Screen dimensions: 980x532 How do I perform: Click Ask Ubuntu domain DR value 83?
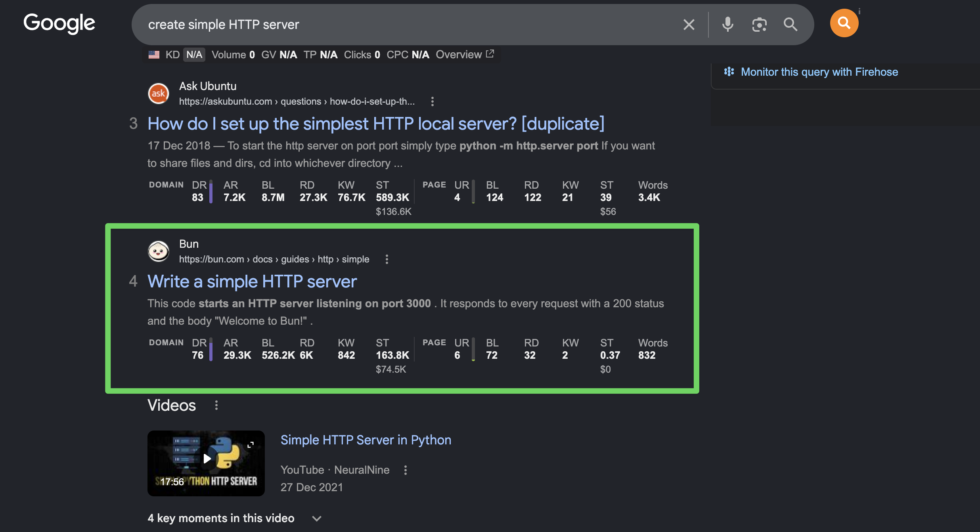click(197, 197)
